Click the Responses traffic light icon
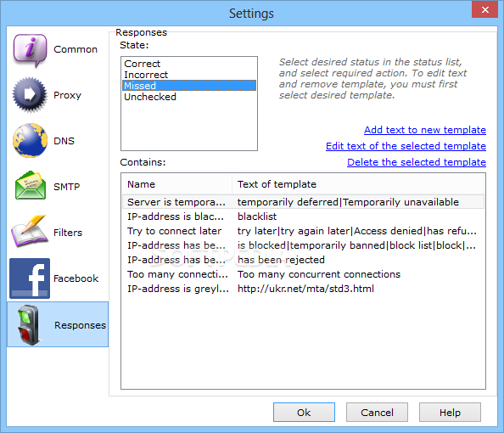This screenshot has height=433, width=504. (29, 325)
